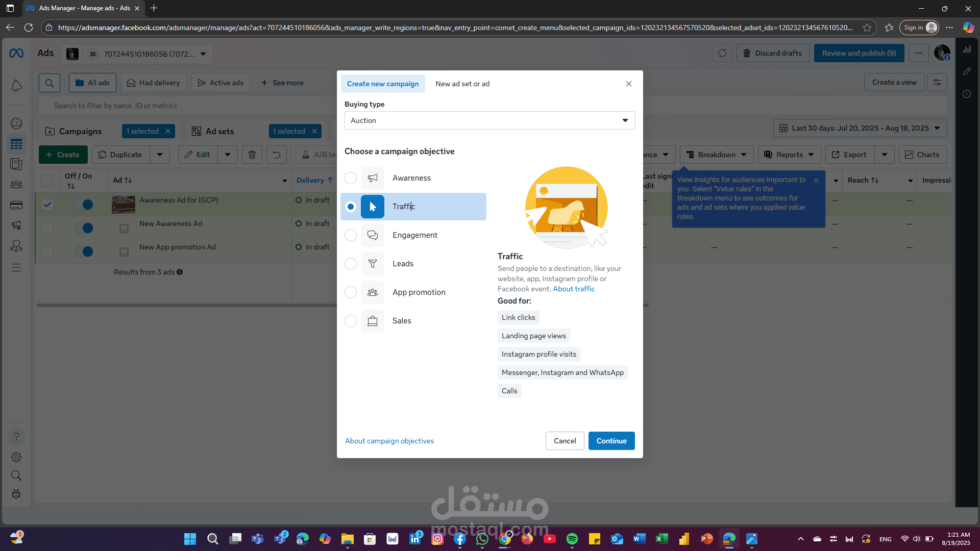Viewport: 980px width, 551px height.
Task: Open Billing card icon in sidebar
Action: click(x=16, y=205)
